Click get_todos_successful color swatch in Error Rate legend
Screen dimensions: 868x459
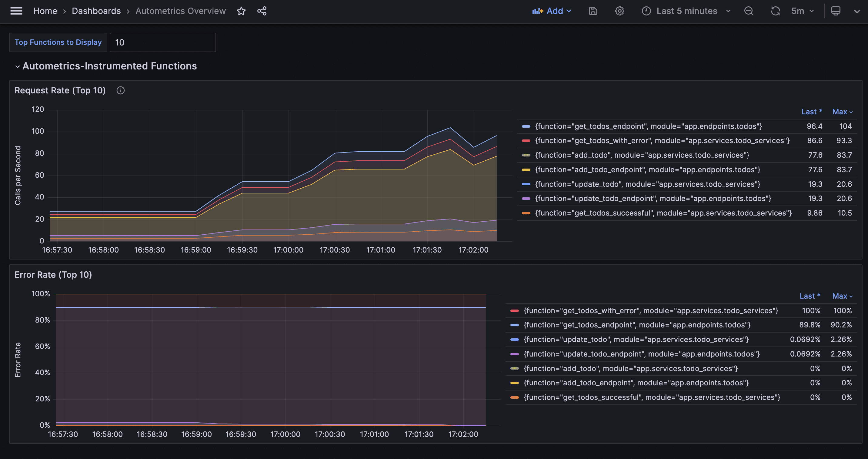[x=515, y=397]
